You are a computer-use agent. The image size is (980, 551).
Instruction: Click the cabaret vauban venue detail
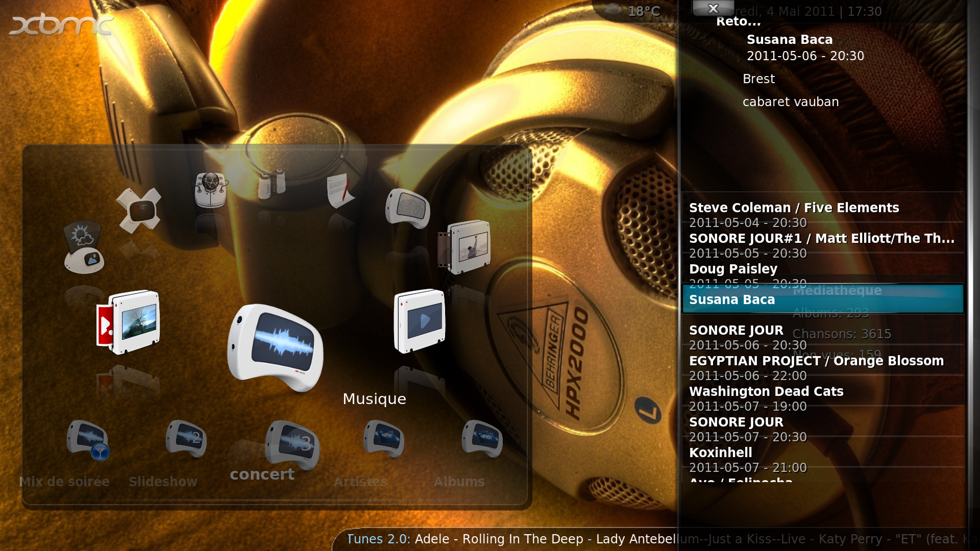791,102
